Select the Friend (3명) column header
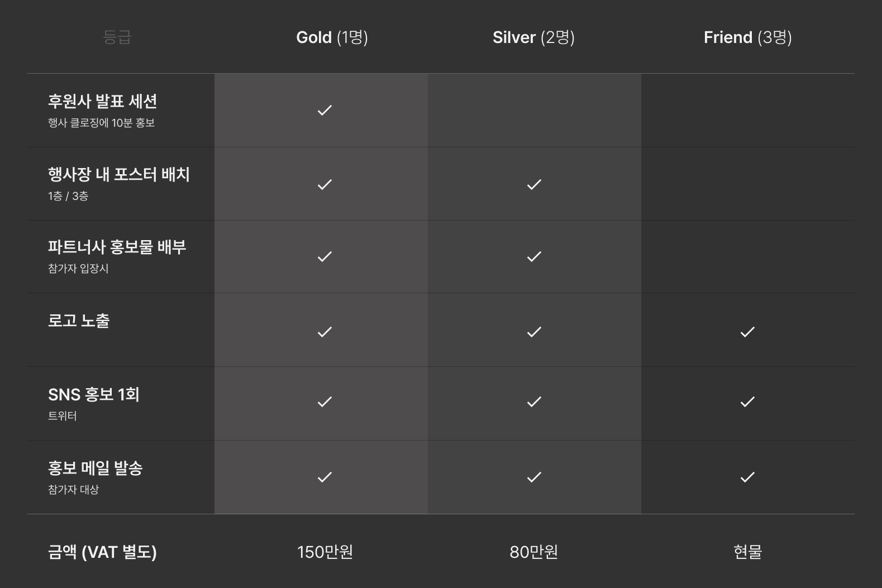 point(747,37)
